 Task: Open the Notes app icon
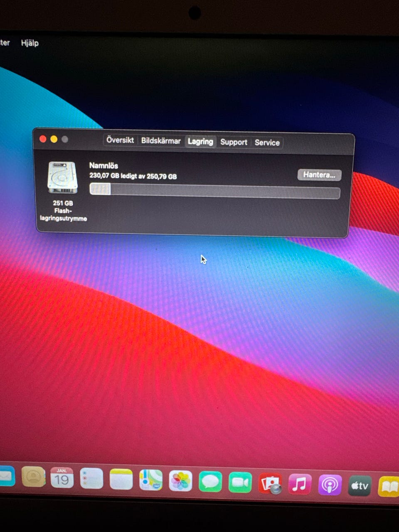coord(121,479)
